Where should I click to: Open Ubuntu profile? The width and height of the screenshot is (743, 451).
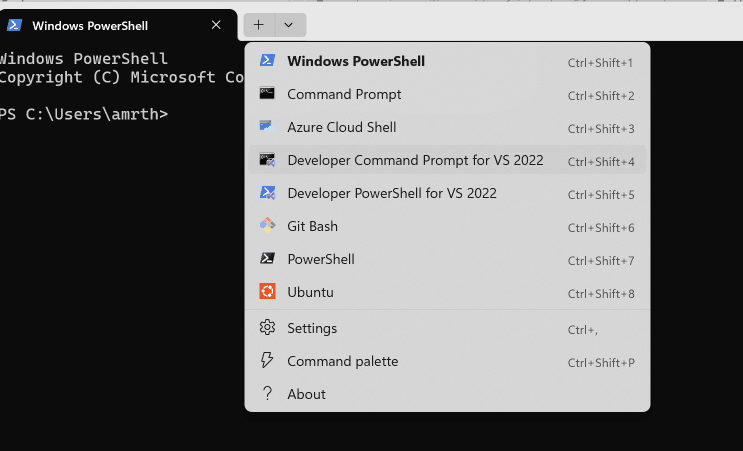click(x=447, y=292)
